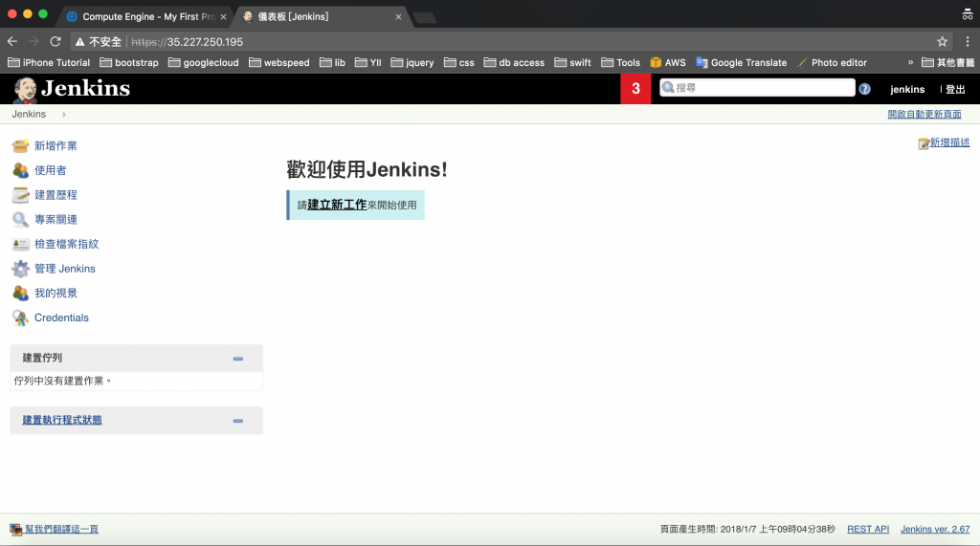Image resolution: width=980 pixels, height=546 pixels.
Task: Open the Credentials link
Action: tap(61, 317)
